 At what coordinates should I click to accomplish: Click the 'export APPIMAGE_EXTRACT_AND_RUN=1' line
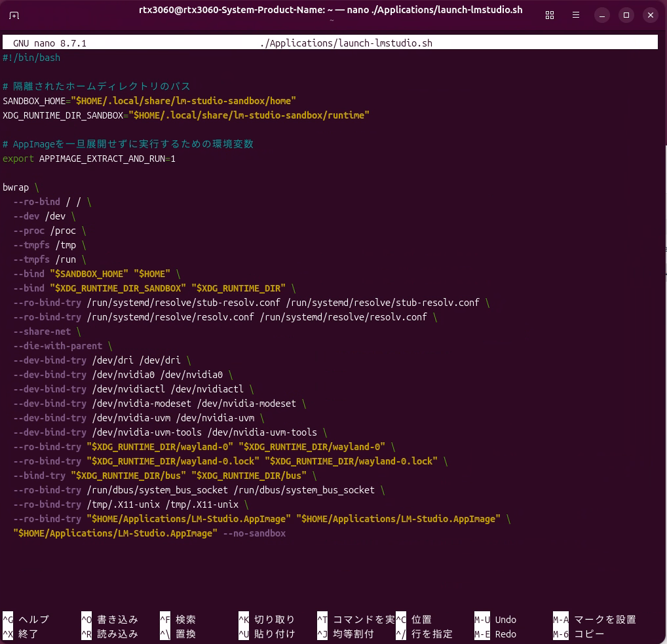tap(89, 159)
